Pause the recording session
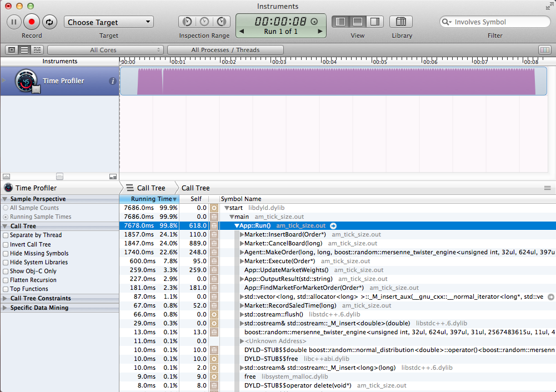Image resolution: width=556 pixels, height=392 pixels. pyautogui.click(x=13, y=21)
